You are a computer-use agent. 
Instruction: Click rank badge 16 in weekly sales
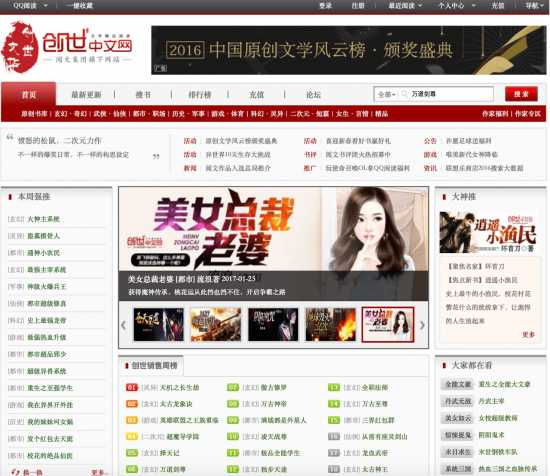[334, 436]
